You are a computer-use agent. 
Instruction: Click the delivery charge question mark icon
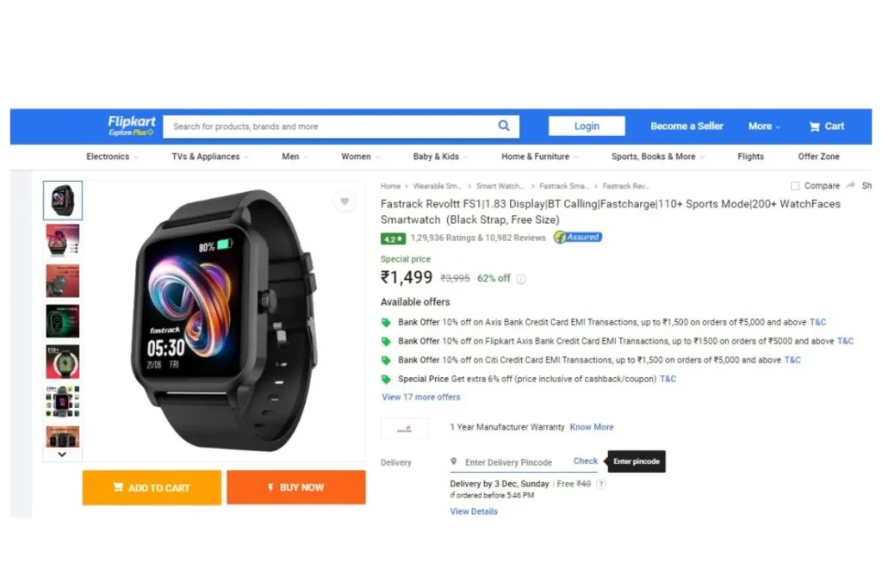tap(600, 484)
